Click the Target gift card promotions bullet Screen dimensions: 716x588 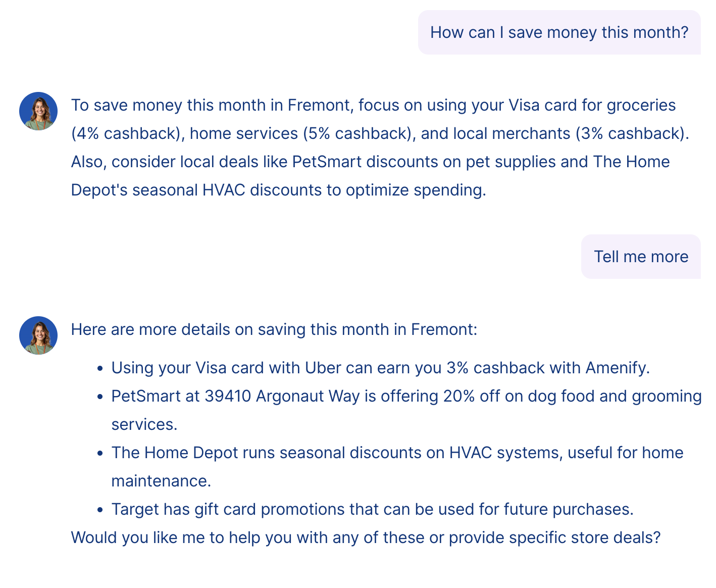372,509
